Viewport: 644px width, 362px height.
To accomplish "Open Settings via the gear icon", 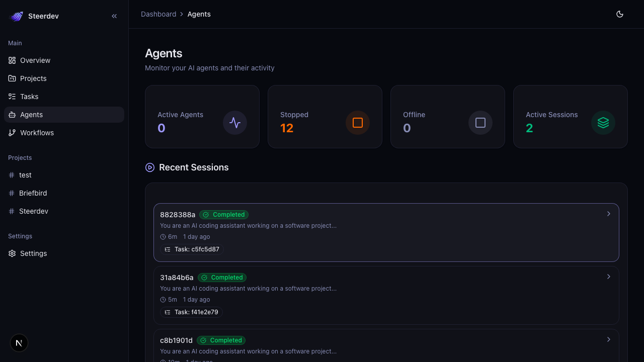I will [x=12, y=253].
